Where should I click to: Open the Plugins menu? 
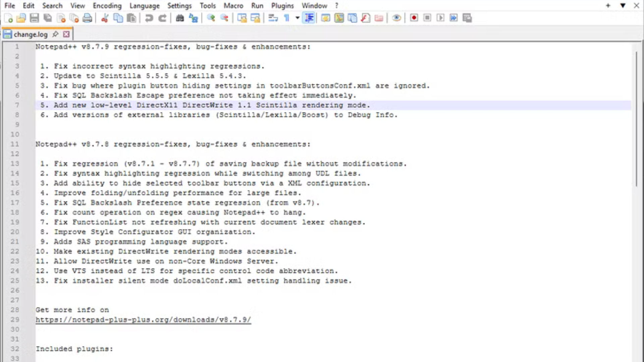pos(282,6)
